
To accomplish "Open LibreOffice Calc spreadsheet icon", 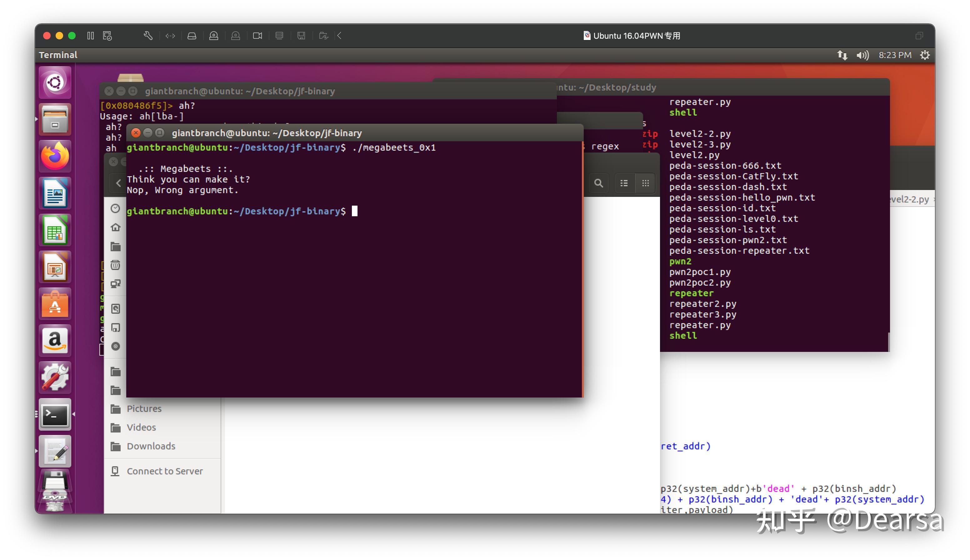I will [55, 230].
